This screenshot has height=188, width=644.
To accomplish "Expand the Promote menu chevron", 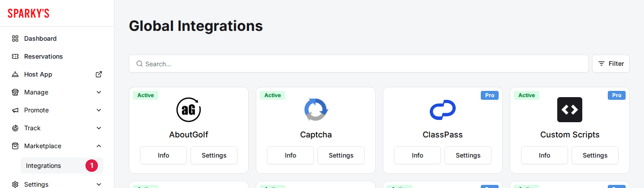I will click(x=99, y=110).
